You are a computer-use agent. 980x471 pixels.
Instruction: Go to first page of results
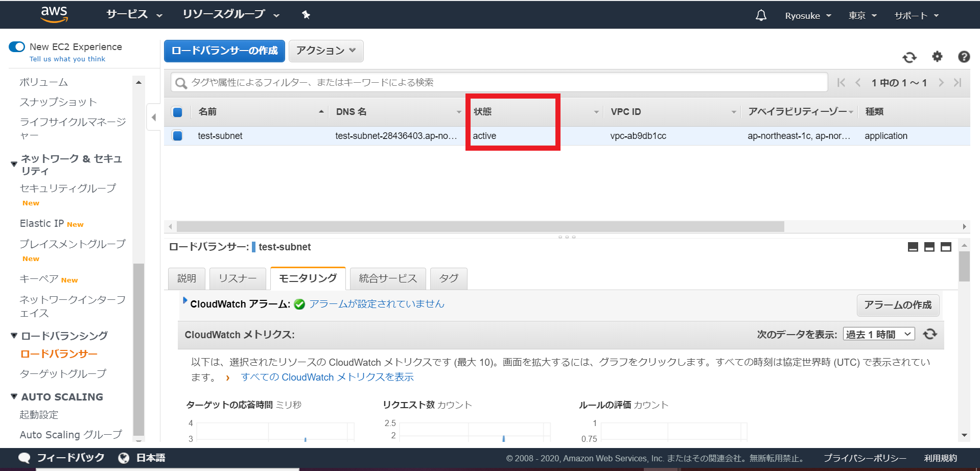pos(841,83)
